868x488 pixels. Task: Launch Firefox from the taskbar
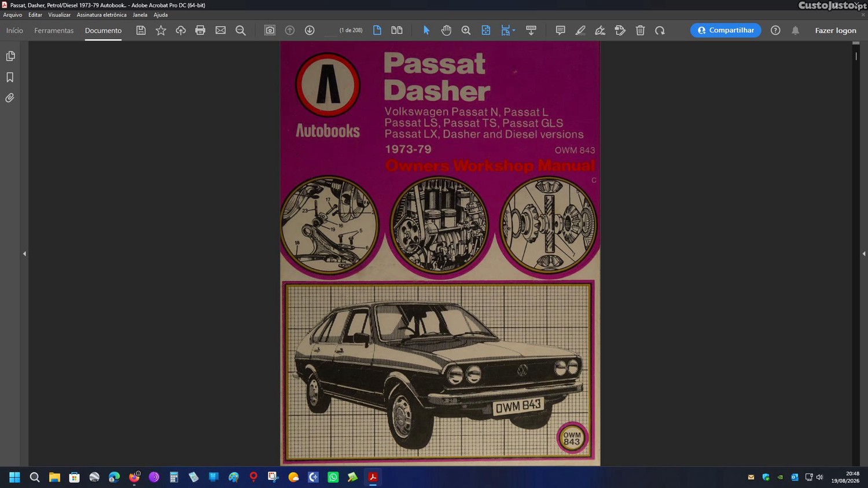coord(134,477)
